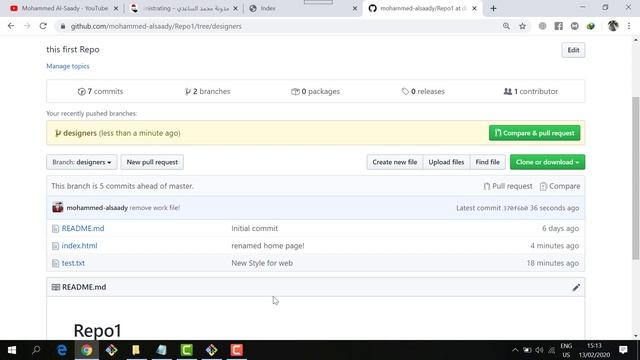View 7 commits
The width and height of the screenshot is (640, 360).
(x=100, y=91)
